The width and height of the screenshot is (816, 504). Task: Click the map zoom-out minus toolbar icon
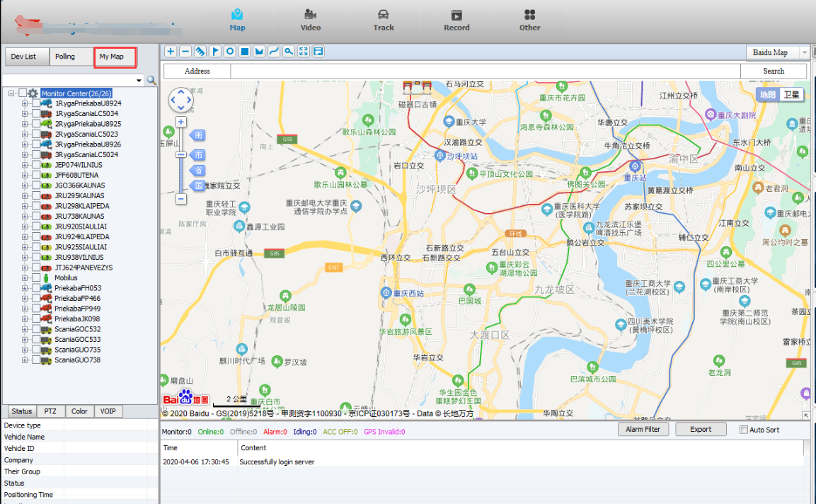185,51
